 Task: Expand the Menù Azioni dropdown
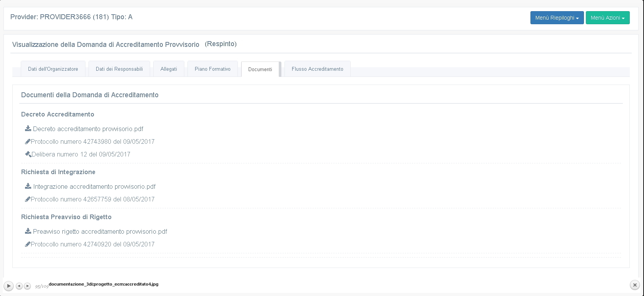(x=607, y=18)
